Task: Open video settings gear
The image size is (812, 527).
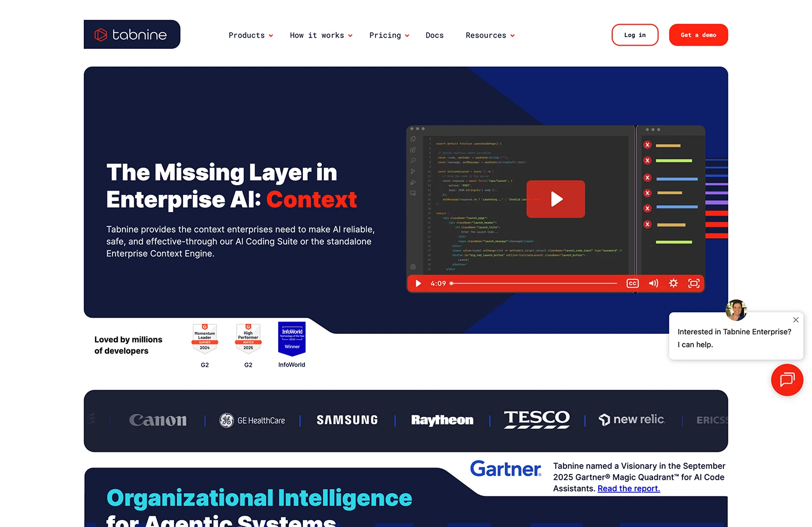Action: point(673,283)
